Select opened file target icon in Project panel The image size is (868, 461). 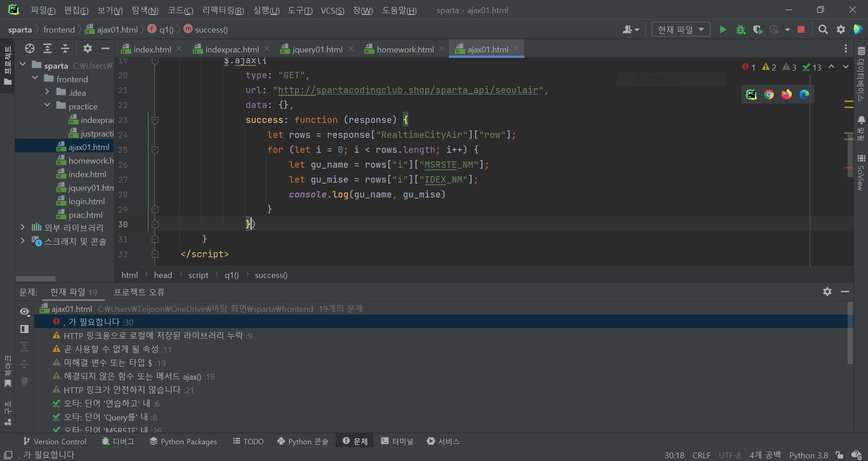click(30, 48)
